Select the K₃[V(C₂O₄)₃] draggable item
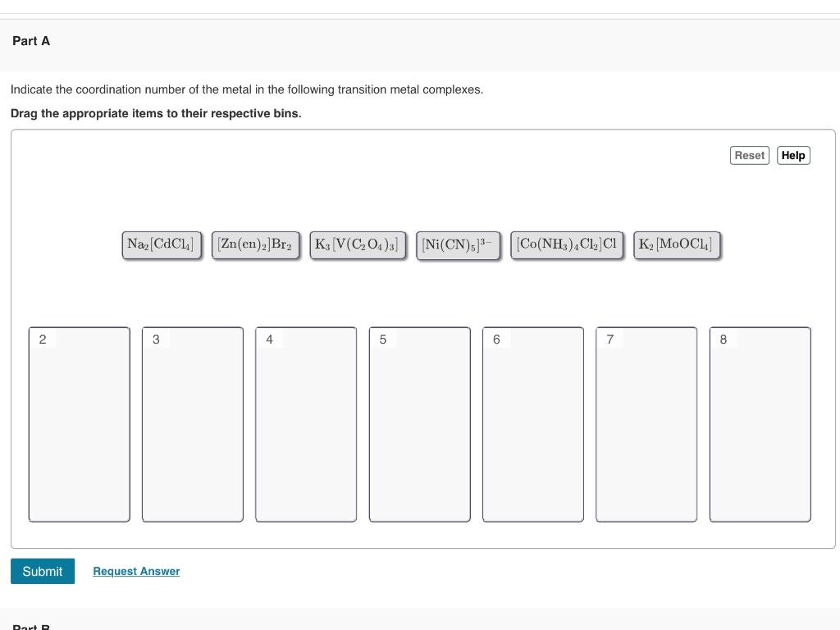This screenshot has width=840, height=630. click(x=358, y=244)
